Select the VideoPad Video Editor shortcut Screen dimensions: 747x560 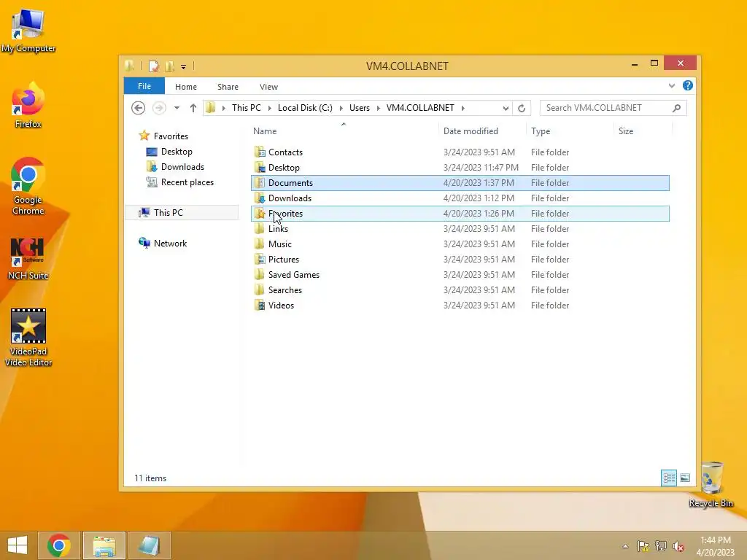pyautogui.click(x=28, y=338)
